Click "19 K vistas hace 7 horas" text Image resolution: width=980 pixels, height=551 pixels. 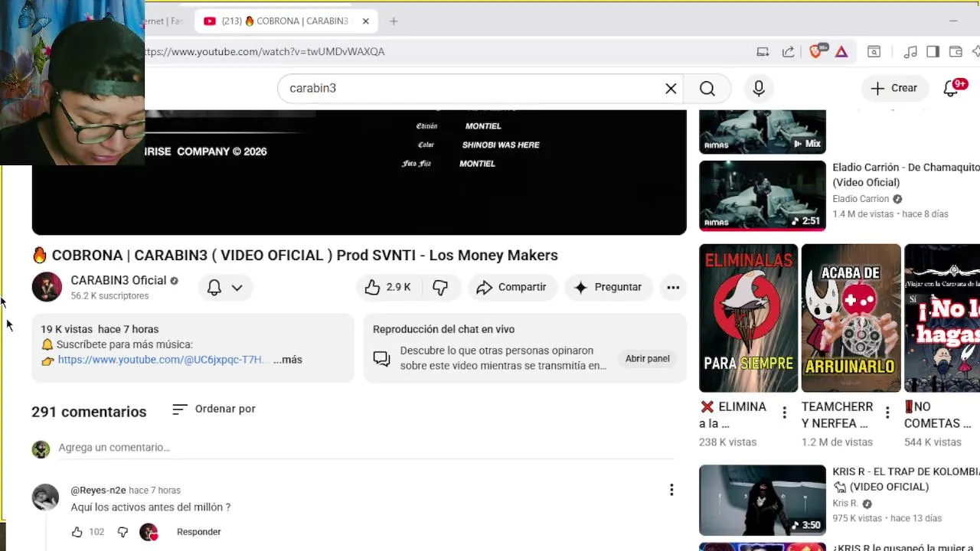(100, 329)
